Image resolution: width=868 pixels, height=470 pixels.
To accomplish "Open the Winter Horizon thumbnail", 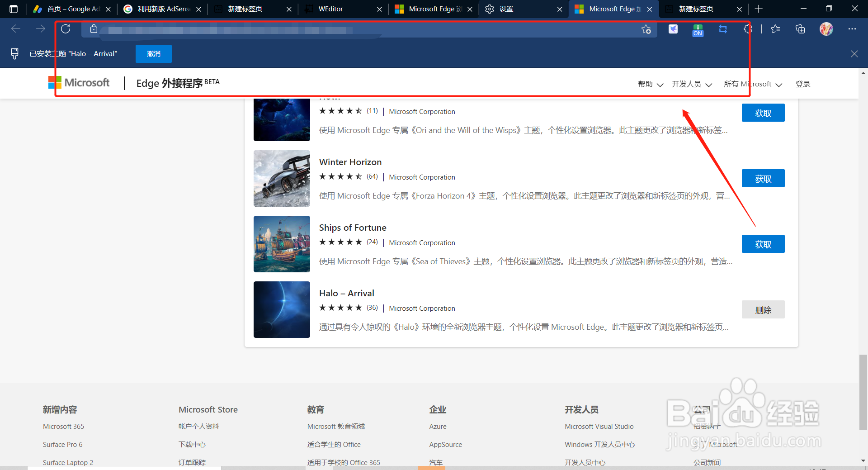I will pyautogui.click(x=282, y=179).
